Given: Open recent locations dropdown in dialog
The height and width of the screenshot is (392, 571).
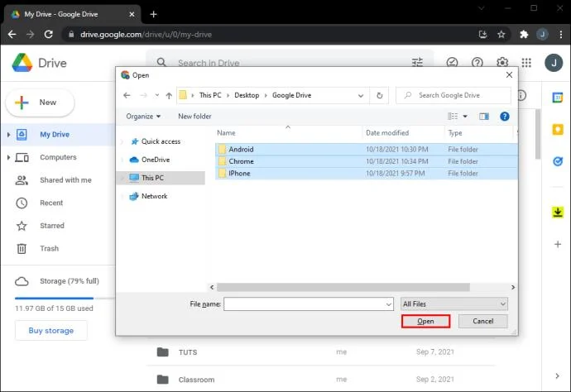Looking at the screenshot, I should click(157, 95).
